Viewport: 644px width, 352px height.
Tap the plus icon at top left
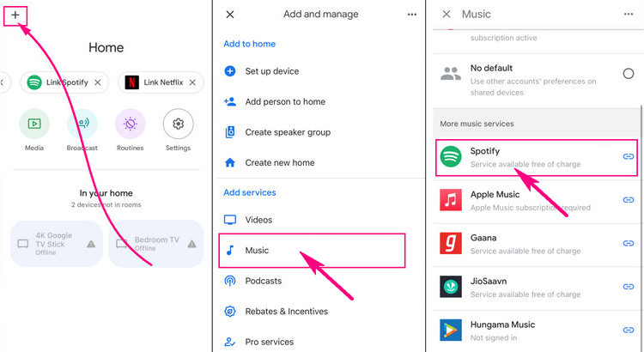tap(15, 15)
